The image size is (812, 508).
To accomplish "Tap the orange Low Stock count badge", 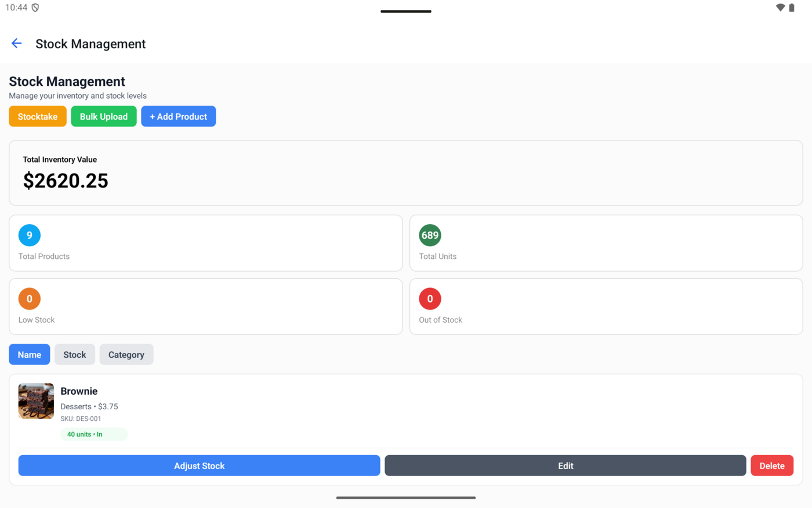I will 30,299.
